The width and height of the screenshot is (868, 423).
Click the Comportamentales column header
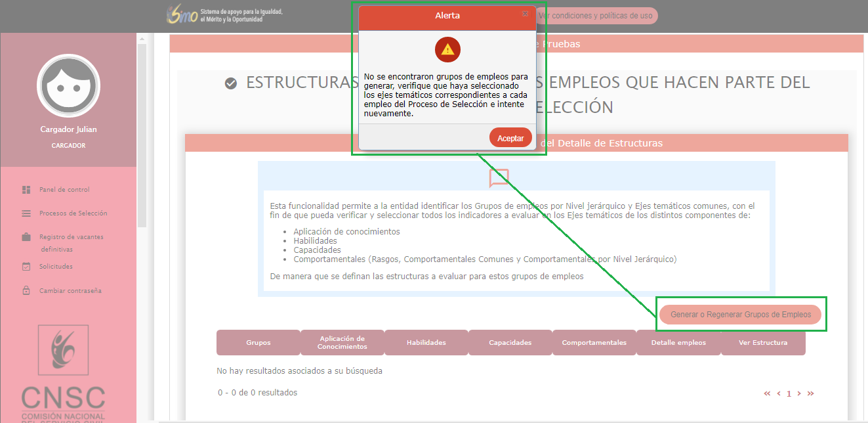pos(594,343)
